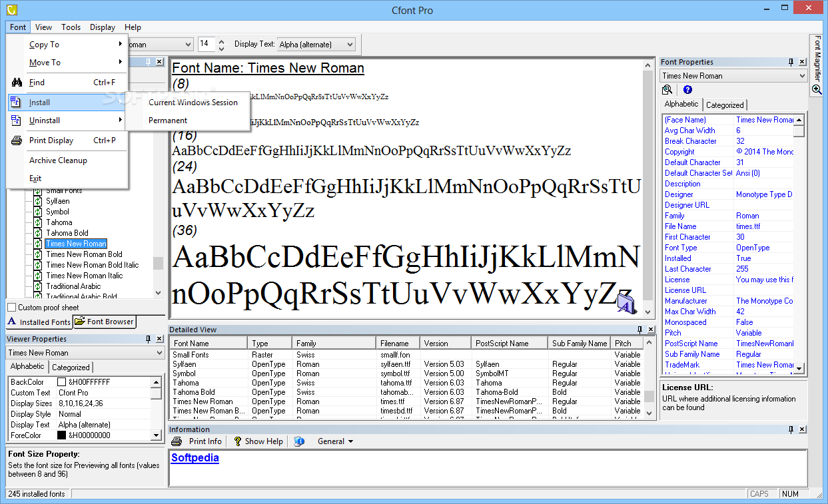Click the Uninstall icon in the Font menu
This screenshot has width=828, height=504.
[x=17, y=121]
